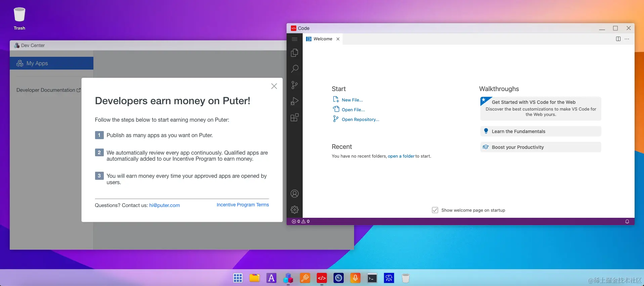Open the file manager folder in dock
This screenshot has width=644, height=286.
255,278
